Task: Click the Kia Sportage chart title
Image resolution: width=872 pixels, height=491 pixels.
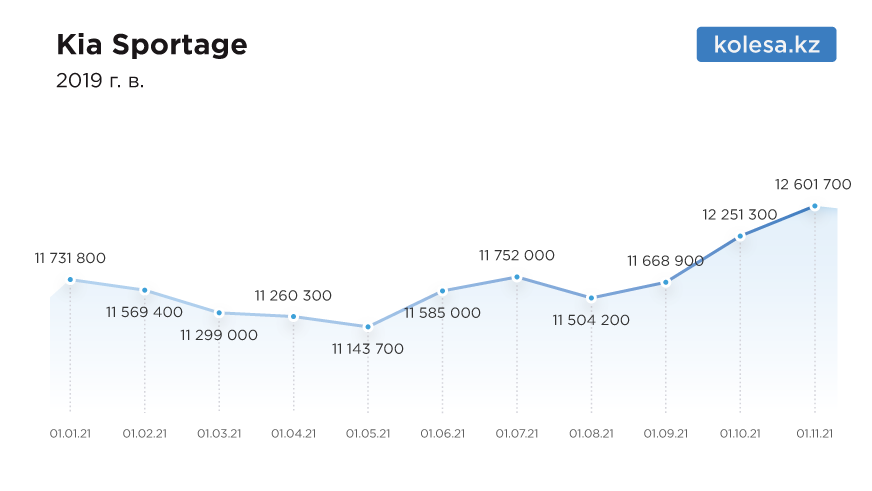Action: (152, 44)
